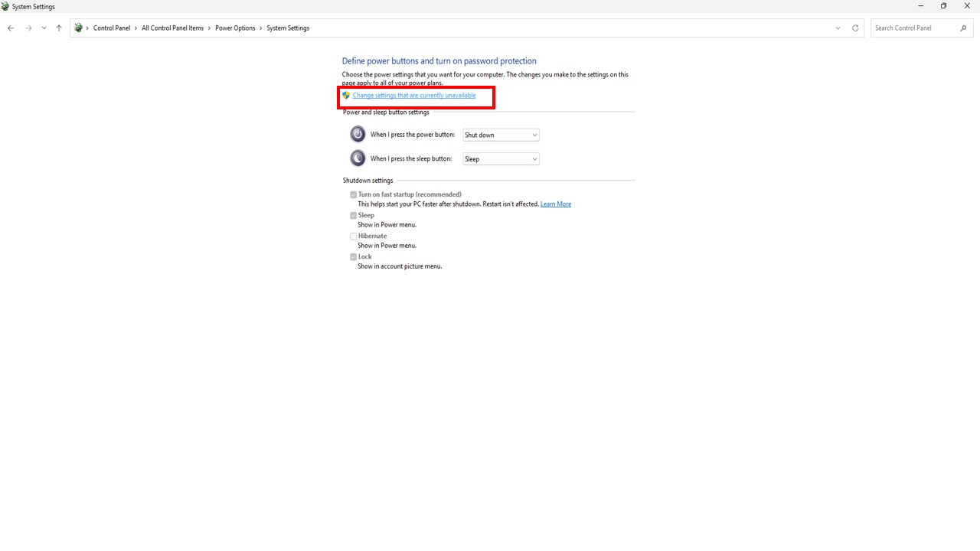The height and width of the screenshot is (551, 980).
Task: Toggle the Hibernate checkbox
Action: tap(354, 236)
